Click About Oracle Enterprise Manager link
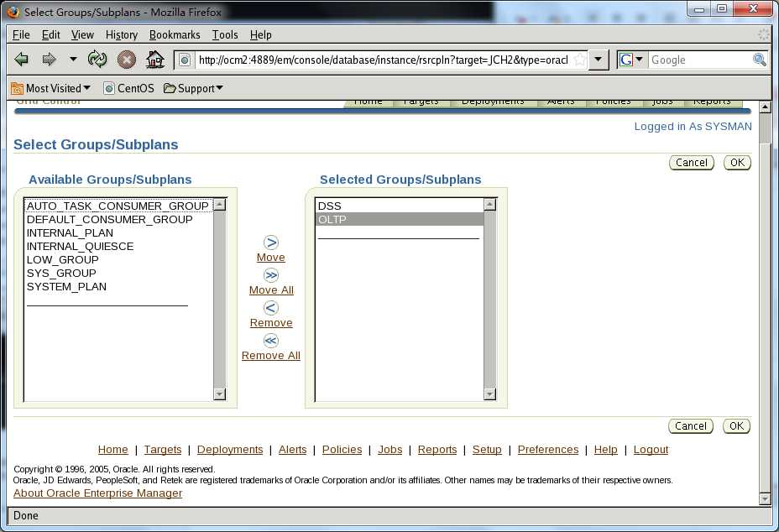 (x=98, y=493)
